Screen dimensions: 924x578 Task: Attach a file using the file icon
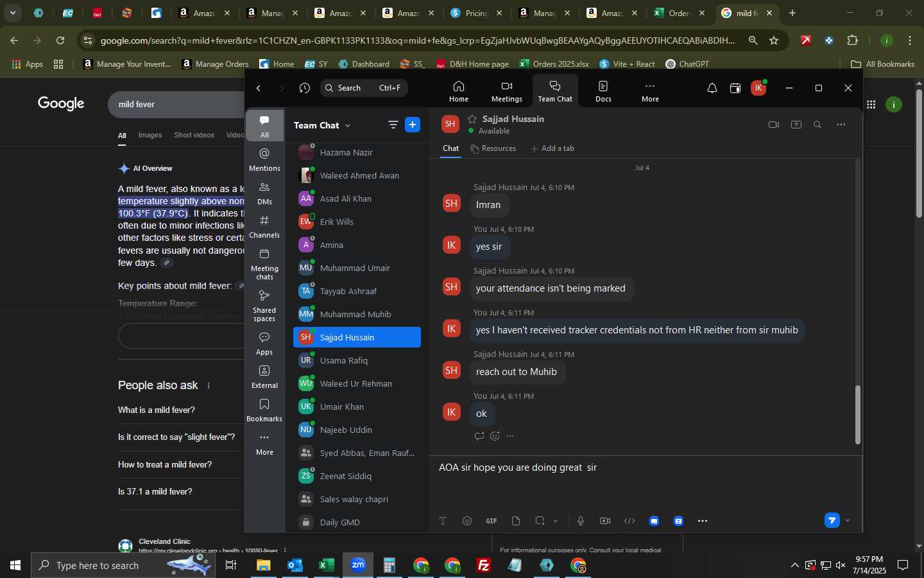[x=516, y=521]
